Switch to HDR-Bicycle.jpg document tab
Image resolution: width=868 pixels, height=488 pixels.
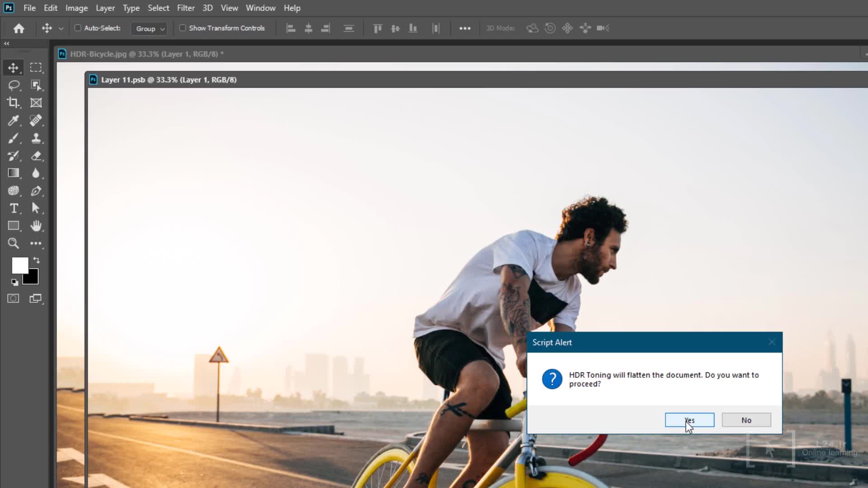tap(144, 54)
